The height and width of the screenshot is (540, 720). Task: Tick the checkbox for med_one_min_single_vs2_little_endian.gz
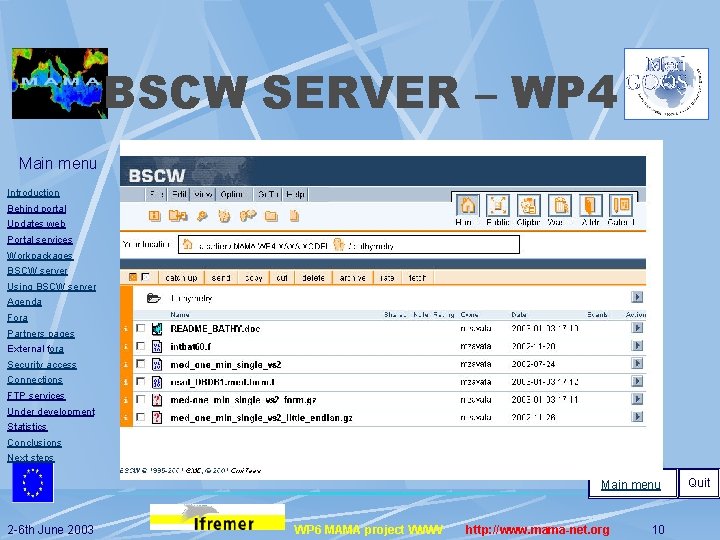click(141, 417)
